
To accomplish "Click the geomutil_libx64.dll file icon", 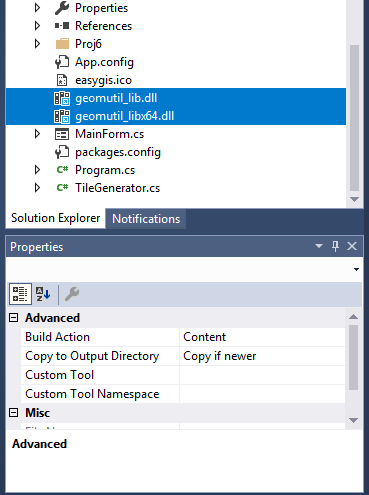I will click(x=62, y=116).
